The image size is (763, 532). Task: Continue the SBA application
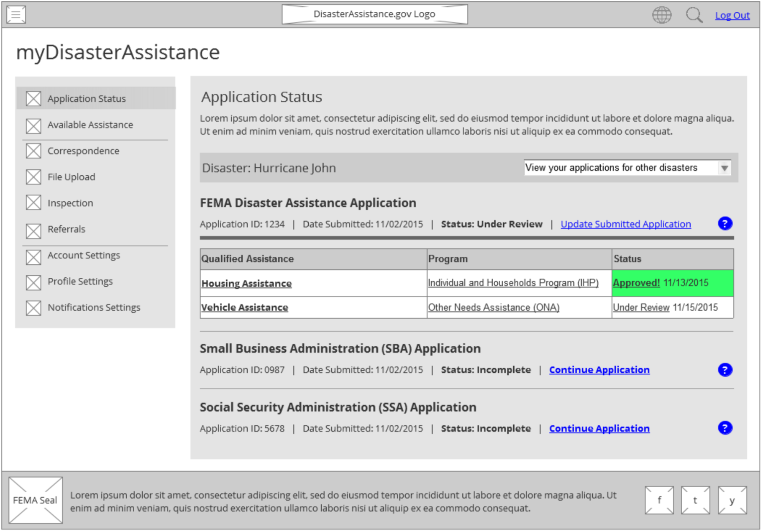tap(599, 370)
